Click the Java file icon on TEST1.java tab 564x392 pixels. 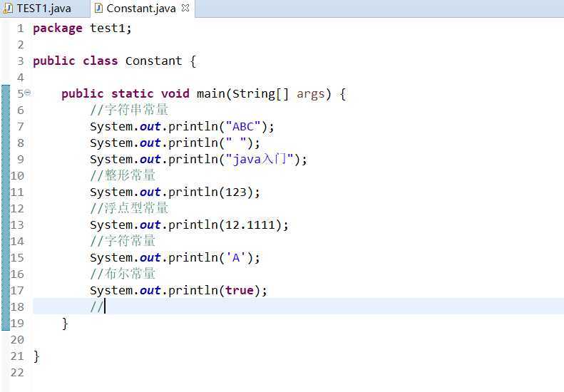[x=8, y=9]
